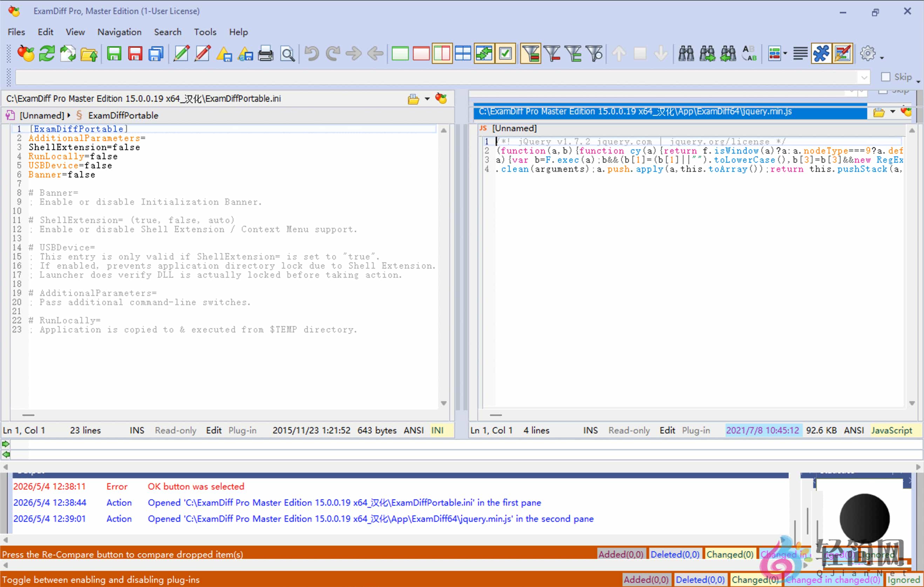Show only the second pane (red pane icon)
Screen dimensions: 924x587
tap(421, 54)
